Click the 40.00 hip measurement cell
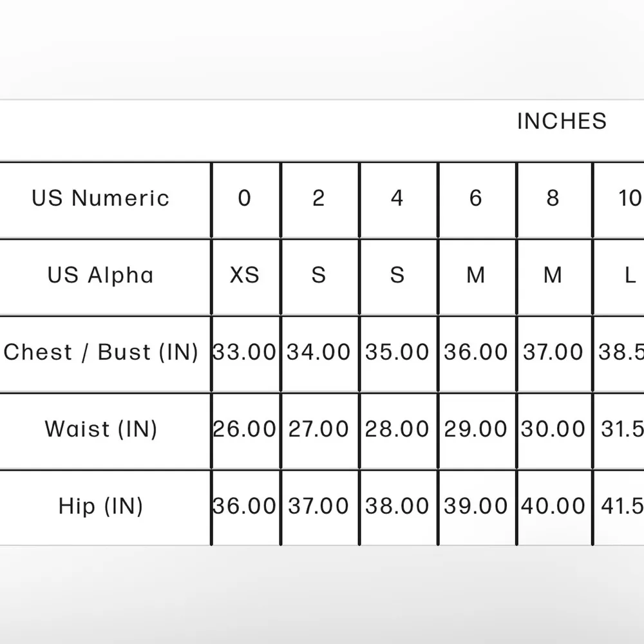The height and width of the screenshot is (644, 644). (553, 506)
